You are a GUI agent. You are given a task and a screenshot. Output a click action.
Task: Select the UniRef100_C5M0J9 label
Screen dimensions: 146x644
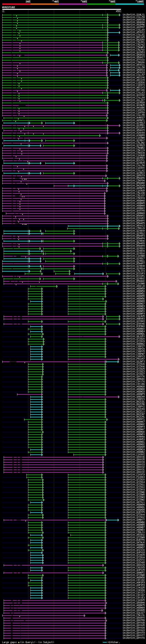coord(134,228)
